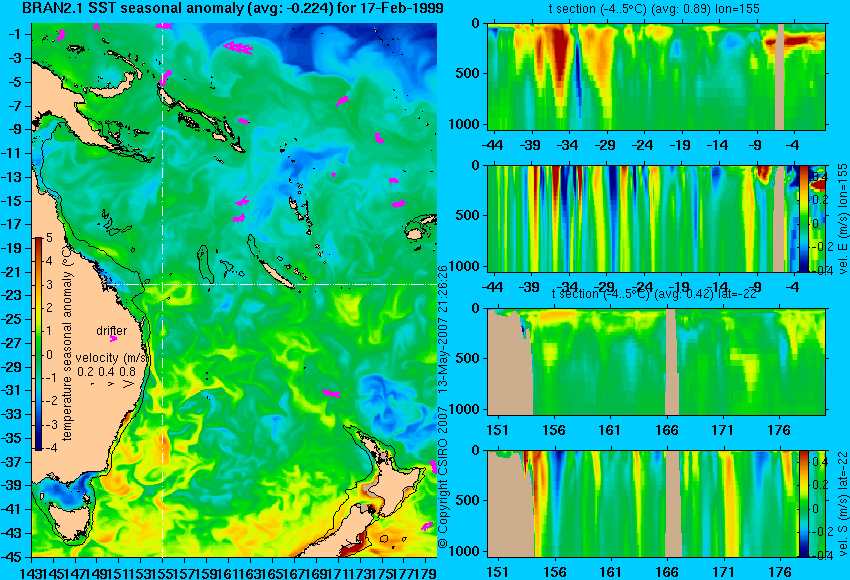Click the 'drifter' legend label
This screenshot has height=580, width=850.
point(112,331)
